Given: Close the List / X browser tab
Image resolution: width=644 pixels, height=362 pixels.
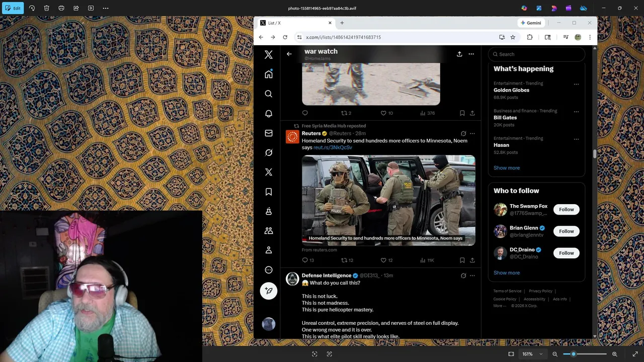Looking at the screenshot, I should [x=330, y=23].
